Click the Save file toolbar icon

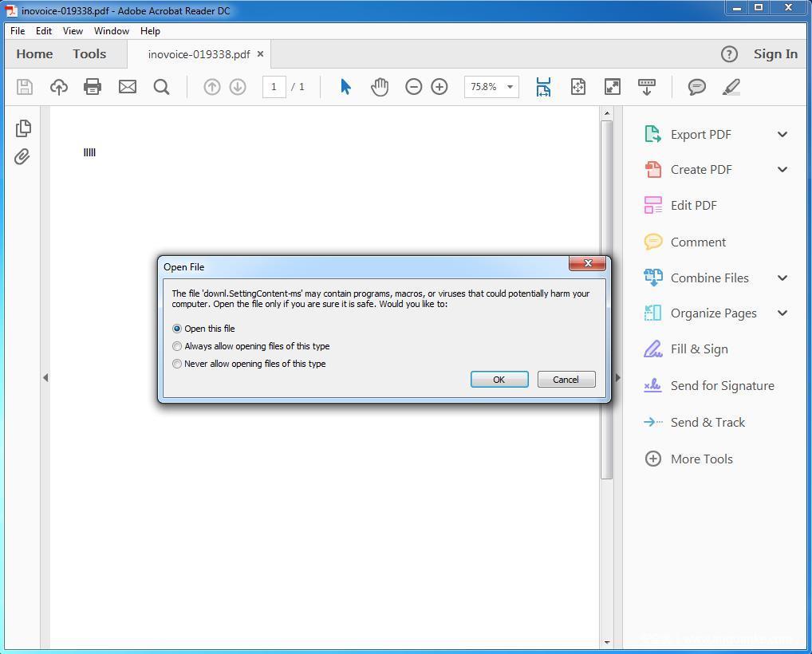[x=25, y=86]
